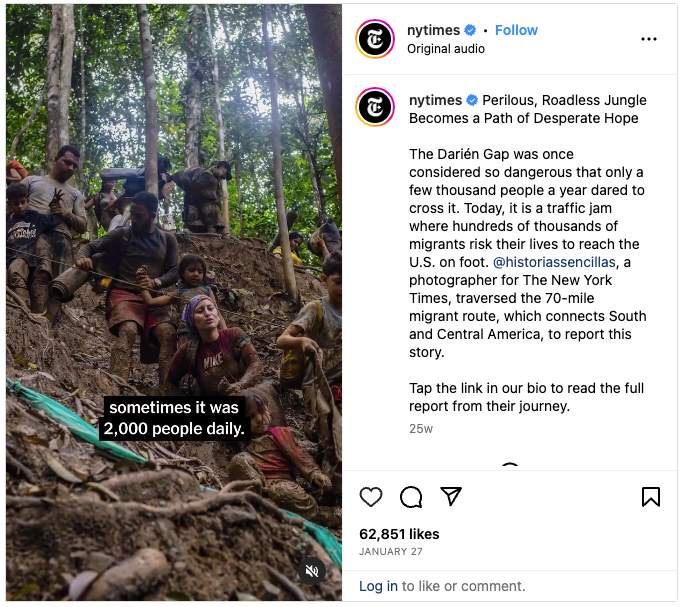The image size is (683, 607).
Task: Share the post via paper plane icon
Action: pyautogui.click(x=451, y=497)
